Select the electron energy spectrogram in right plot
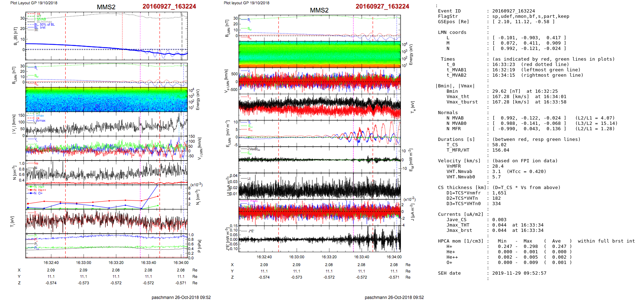Viewport: 644px width, 300px height. click(x=319, y=54)
